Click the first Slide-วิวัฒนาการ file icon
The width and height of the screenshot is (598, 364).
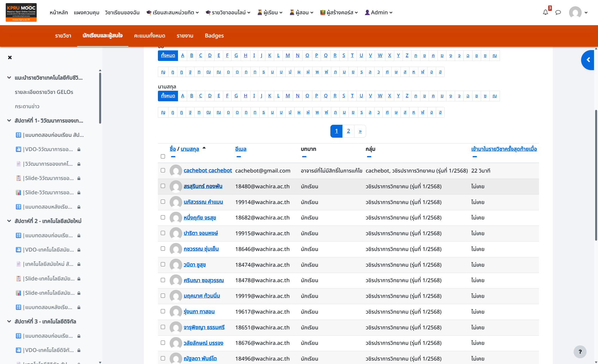[x=18, y=178]
